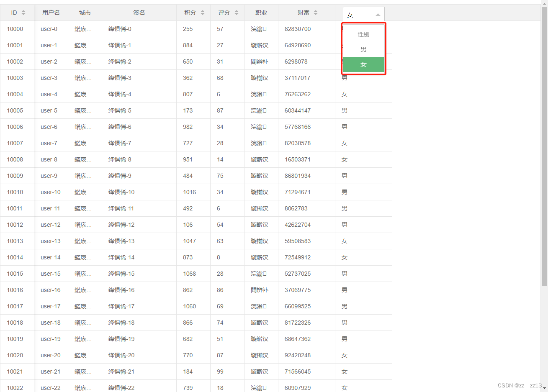Choose 女 option in the open dropdown

click(363, 65)
